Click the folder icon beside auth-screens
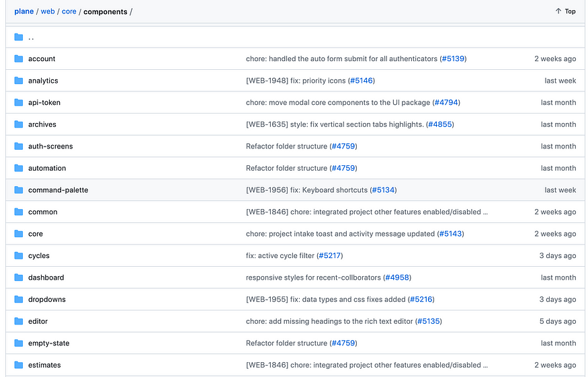 (18, 146)
